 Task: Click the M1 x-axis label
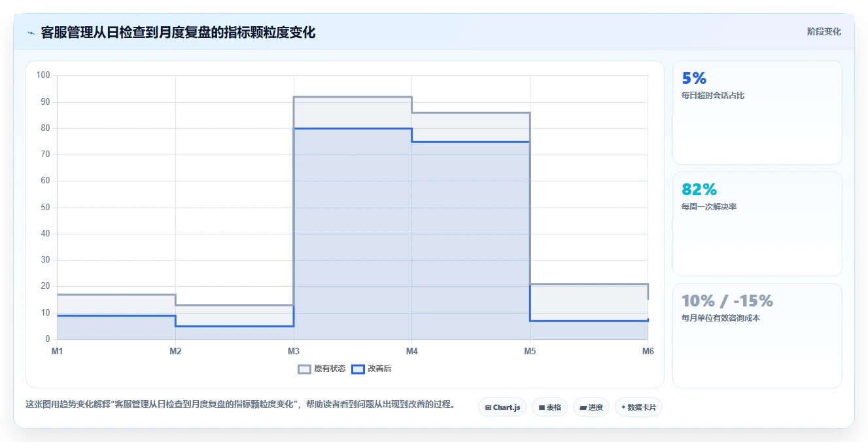click(58, 352)
